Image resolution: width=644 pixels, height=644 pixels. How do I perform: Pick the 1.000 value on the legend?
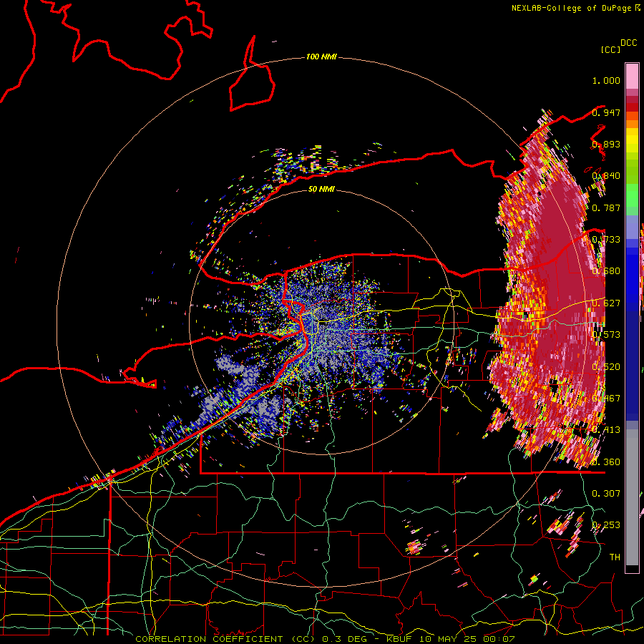(x=606, y=80)
